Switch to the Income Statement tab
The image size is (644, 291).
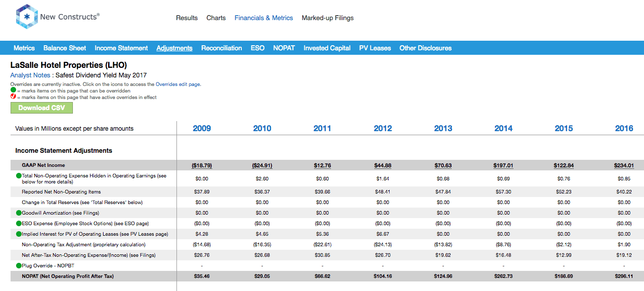point(121,48)
